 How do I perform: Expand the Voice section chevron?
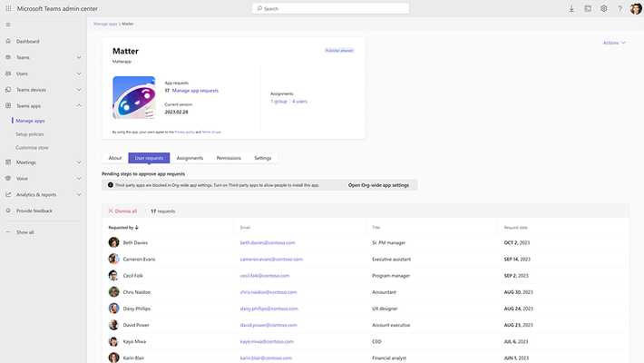pyautogui.click(x=79, y=179)
